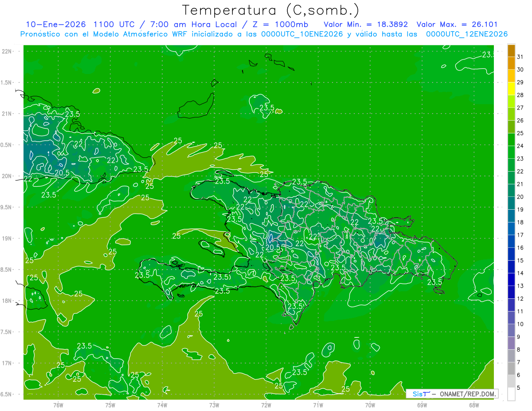Click the color scale number 31
The width and height of the screenshot is (532, 411).
(520, 57)
